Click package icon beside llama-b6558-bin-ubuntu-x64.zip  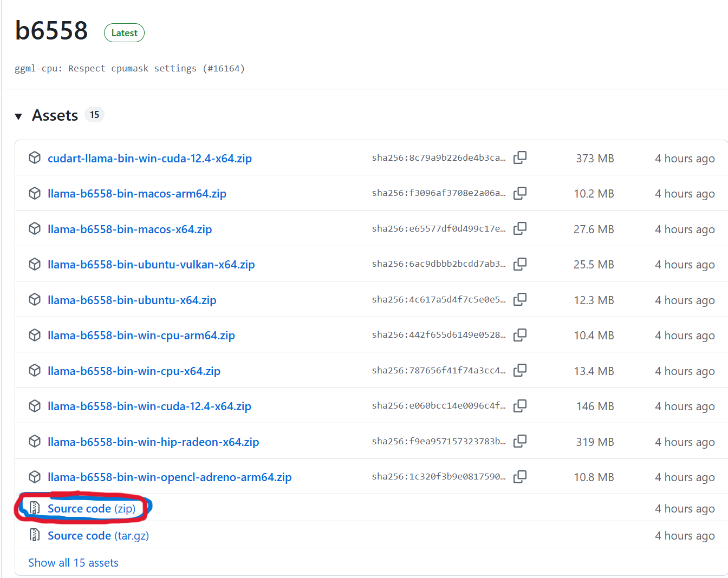pos(35,299)
